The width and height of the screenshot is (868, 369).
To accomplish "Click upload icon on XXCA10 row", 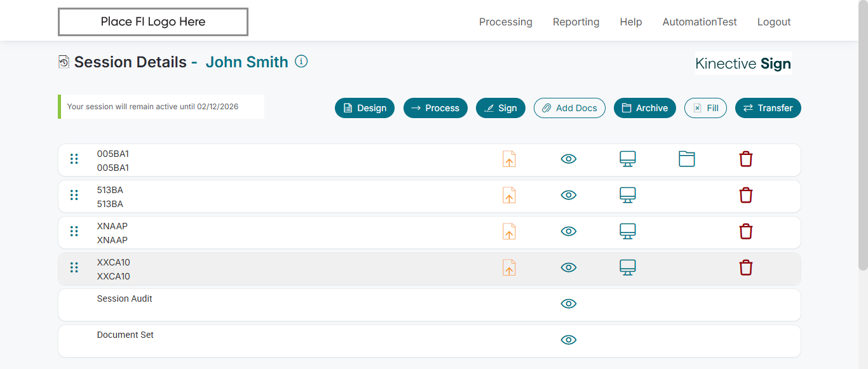I will click(509, 267).
